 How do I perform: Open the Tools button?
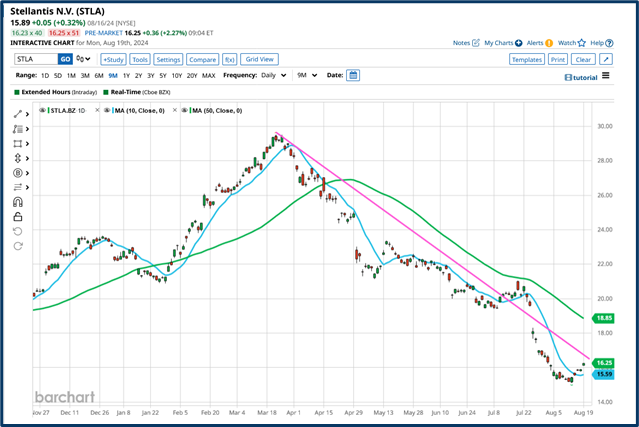(x=140, y=59)
